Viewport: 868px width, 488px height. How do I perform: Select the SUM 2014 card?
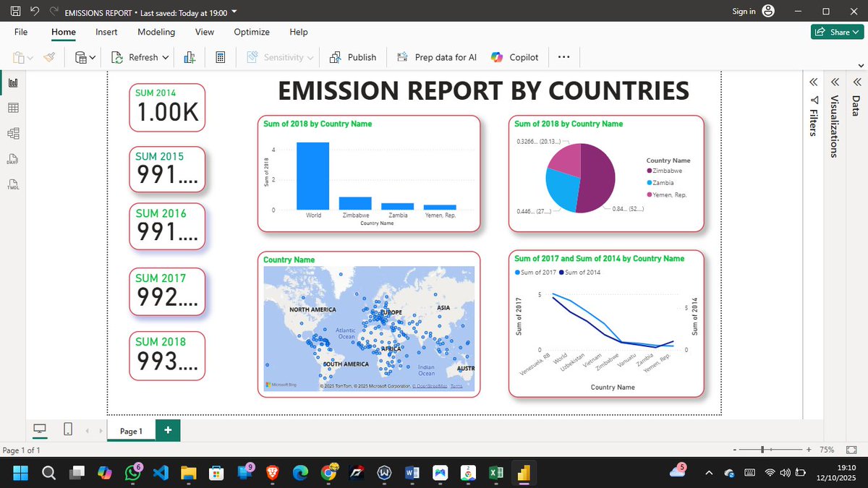(167, 109)
